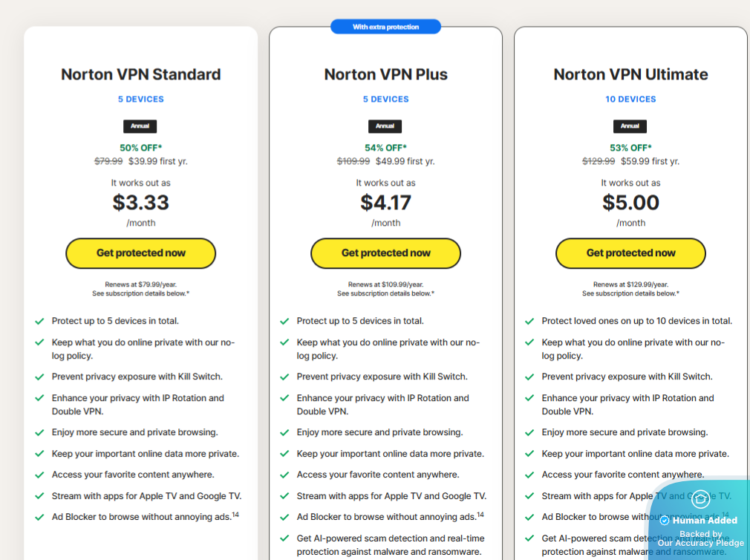Click "Get protected now" for Norton VPN Plus
Image resolution: width=750 pixels, height=560 pixels.
pyautogui.click(x=385, y=253)
